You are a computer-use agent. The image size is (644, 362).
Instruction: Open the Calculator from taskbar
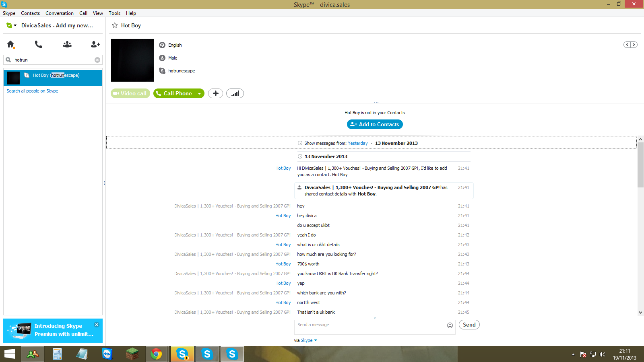click(x=57, y=354)
